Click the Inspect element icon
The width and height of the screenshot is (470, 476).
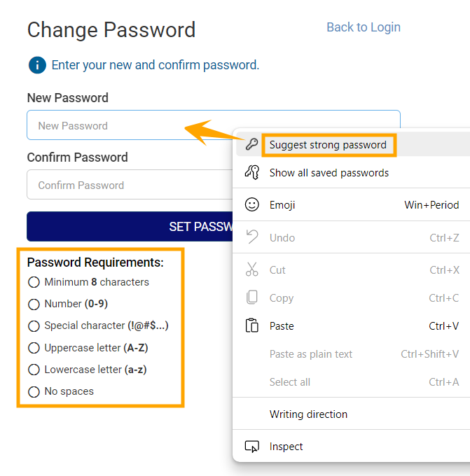click(251, 447)
